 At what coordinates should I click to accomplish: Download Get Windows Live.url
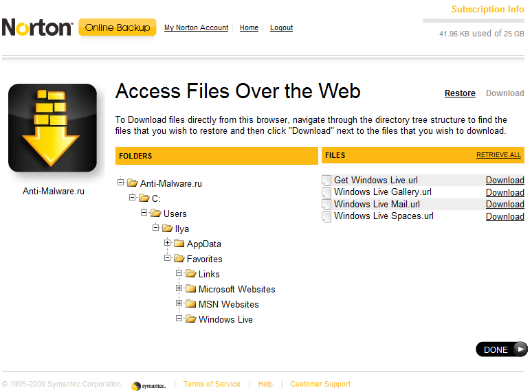pyautogui.click(x=505, y=181)
